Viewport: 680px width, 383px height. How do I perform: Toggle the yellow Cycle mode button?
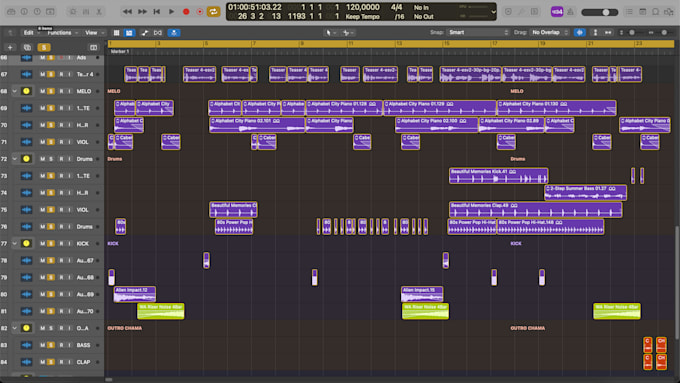213,12
